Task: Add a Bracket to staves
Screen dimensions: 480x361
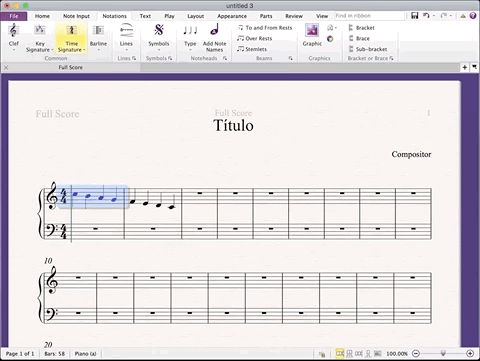Action: 361,28
